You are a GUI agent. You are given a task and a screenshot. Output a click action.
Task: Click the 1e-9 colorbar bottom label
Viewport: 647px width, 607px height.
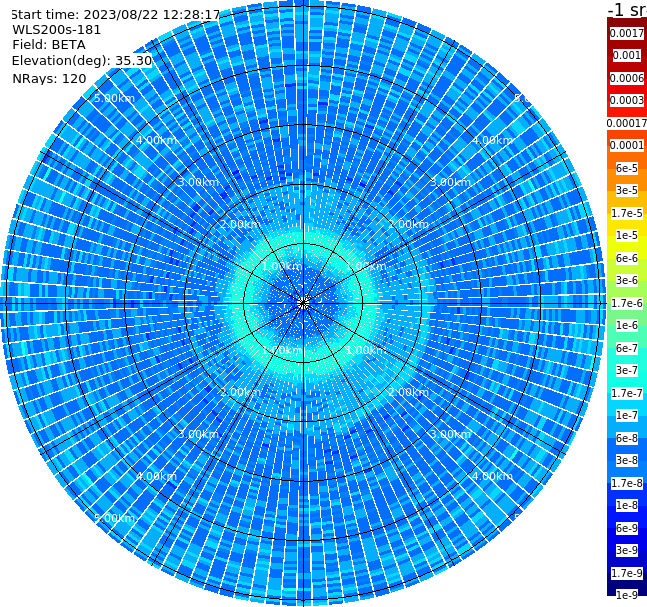click(x=627, y=595)
